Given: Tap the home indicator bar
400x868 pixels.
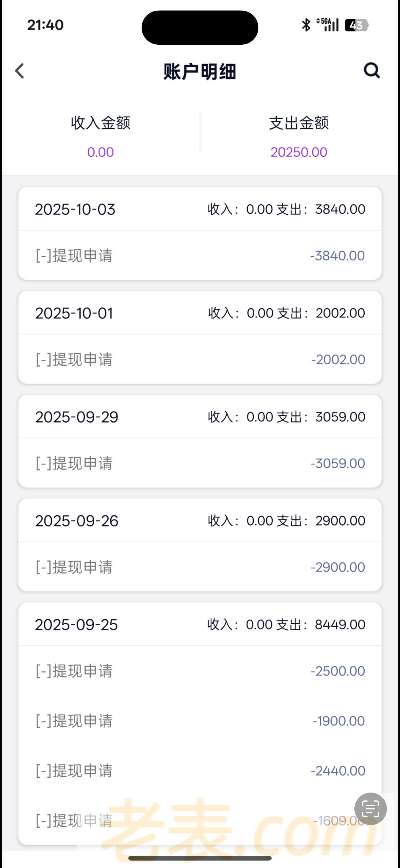Looking at the screenshot, I should coord(200,858).
